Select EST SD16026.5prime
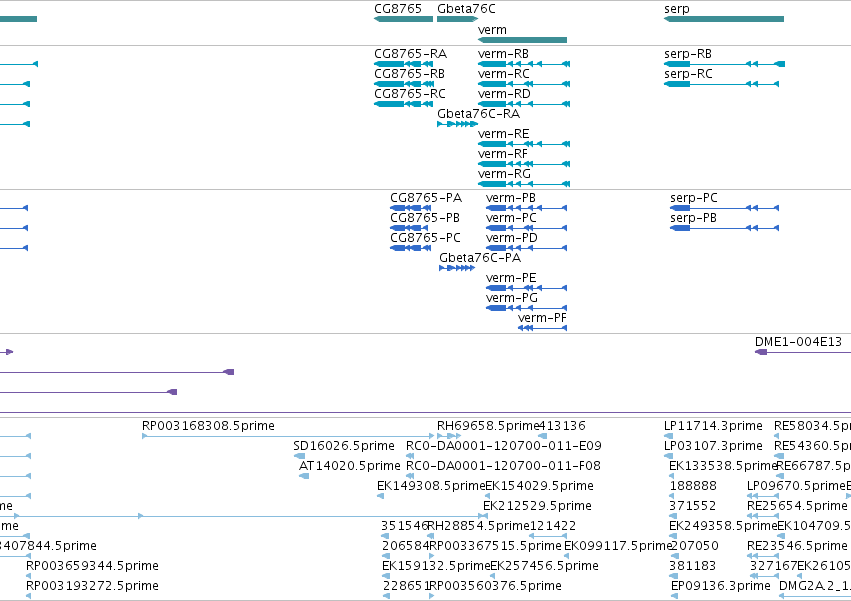 (x=299, y=456)
